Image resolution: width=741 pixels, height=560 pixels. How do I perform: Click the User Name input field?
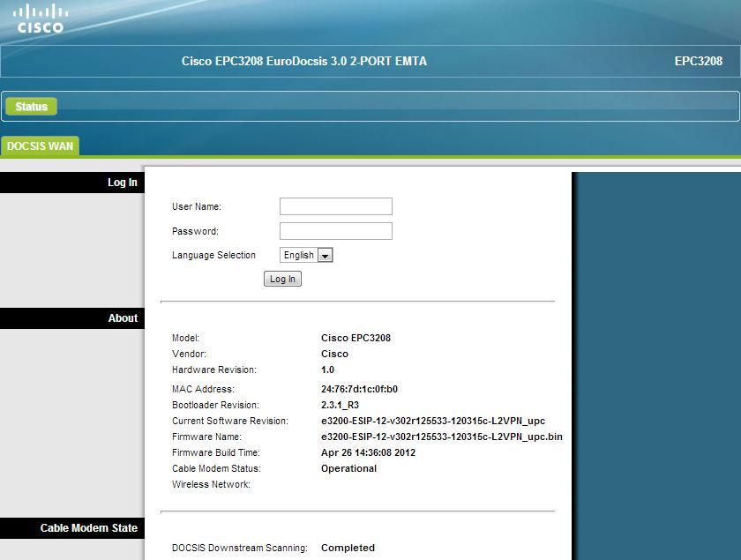tap(335, 206)
